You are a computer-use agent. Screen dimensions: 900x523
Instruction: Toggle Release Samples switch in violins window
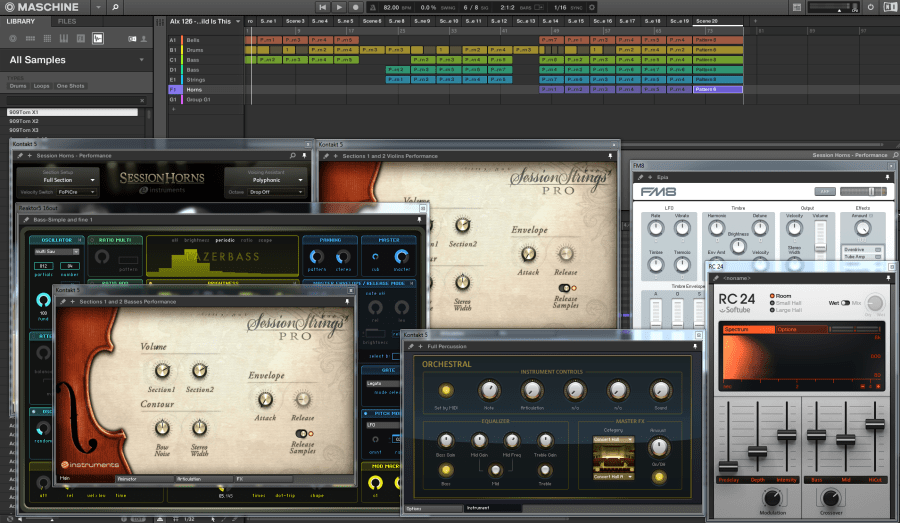564,288
